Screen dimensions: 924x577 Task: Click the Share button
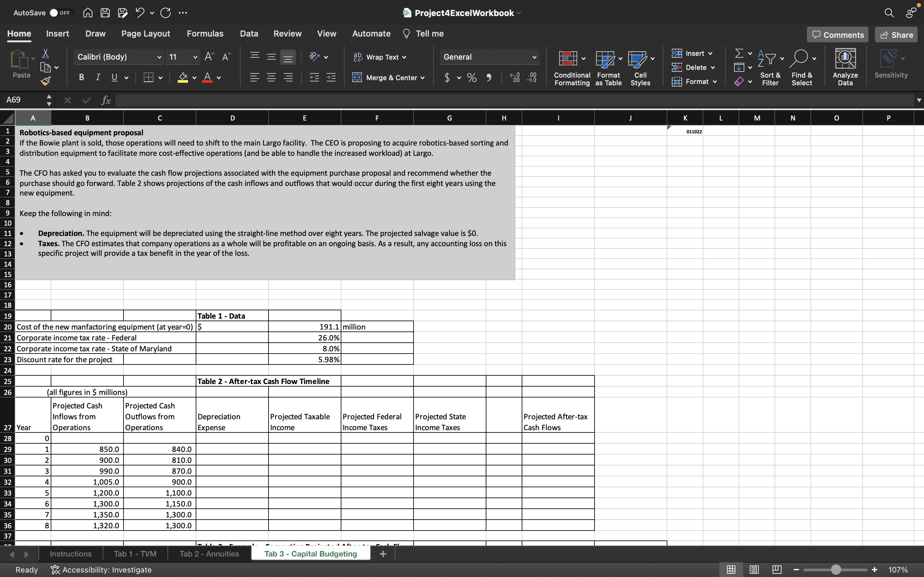click(896, 35)
